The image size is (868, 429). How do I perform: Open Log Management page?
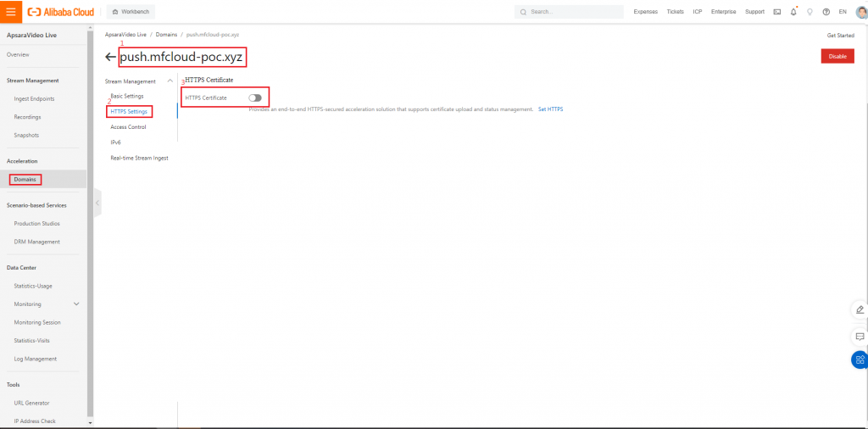click(36, 359)
